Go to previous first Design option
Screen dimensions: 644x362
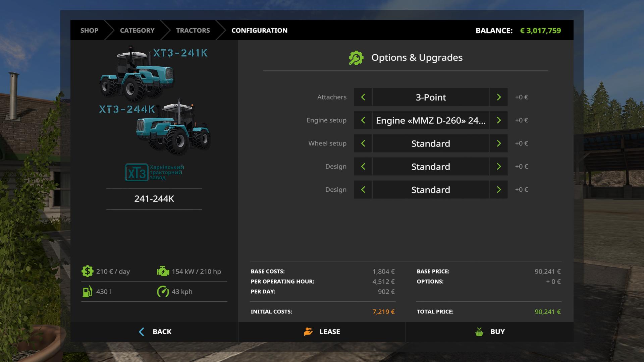(x=363, y=167)
